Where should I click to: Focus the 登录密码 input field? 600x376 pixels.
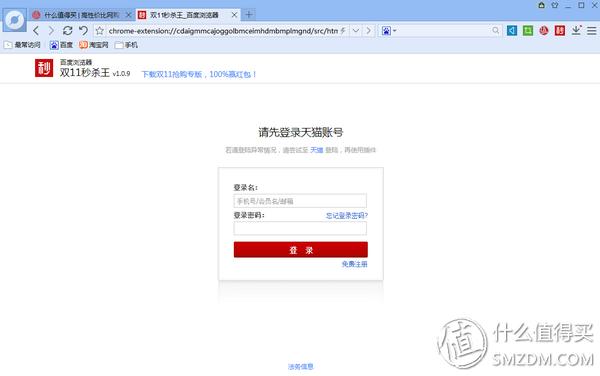click(300, 228)
